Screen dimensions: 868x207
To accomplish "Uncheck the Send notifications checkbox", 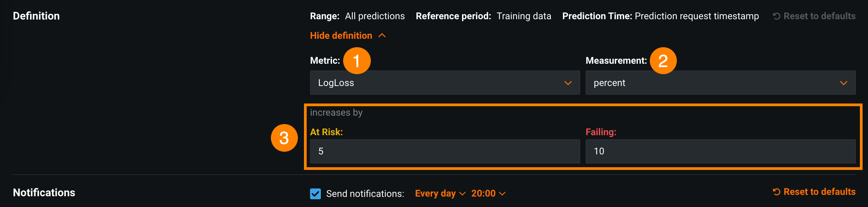I will (x=315, y=194).
